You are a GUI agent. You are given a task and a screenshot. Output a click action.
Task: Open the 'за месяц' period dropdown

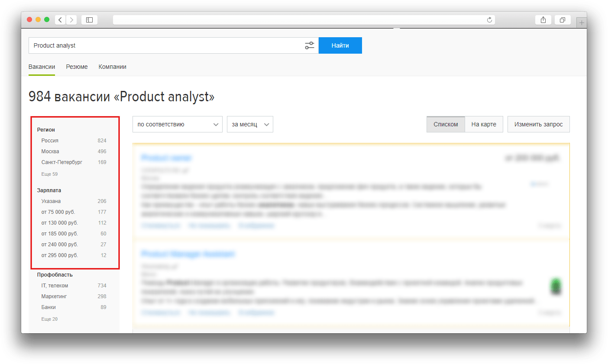pyautogui.click(x=250, y=124)
